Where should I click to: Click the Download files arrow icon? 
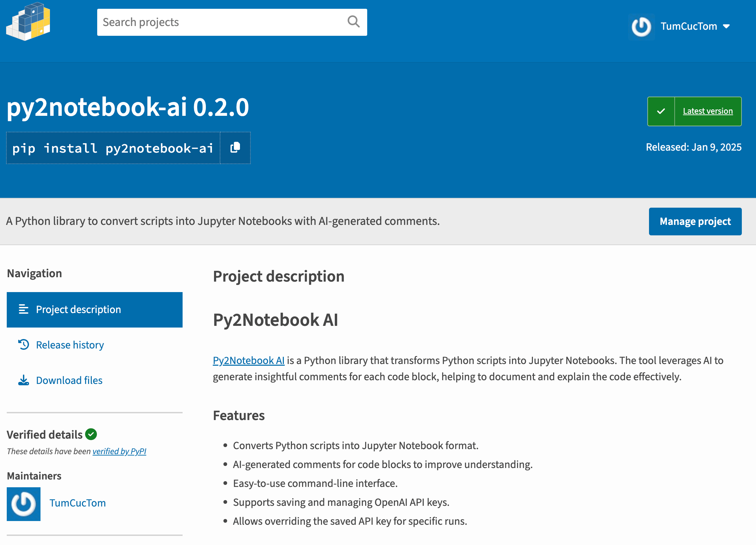pos(24,380)
